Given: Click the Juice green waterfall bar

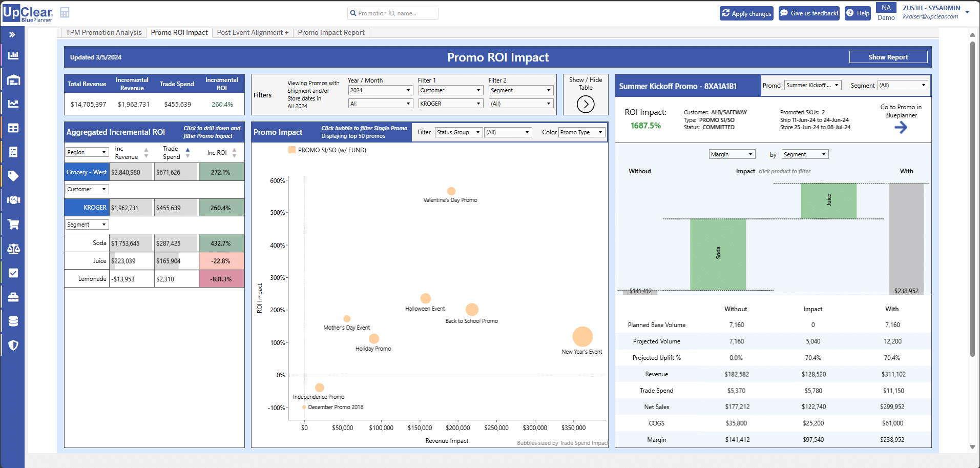Looking at the screenshot, I should pyautogui.click(x=828, y=200).
